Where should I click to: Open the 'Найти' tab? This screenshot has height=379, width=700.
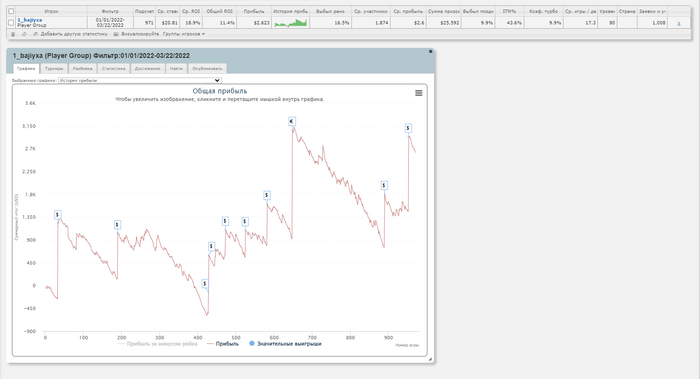click(176, 68)
